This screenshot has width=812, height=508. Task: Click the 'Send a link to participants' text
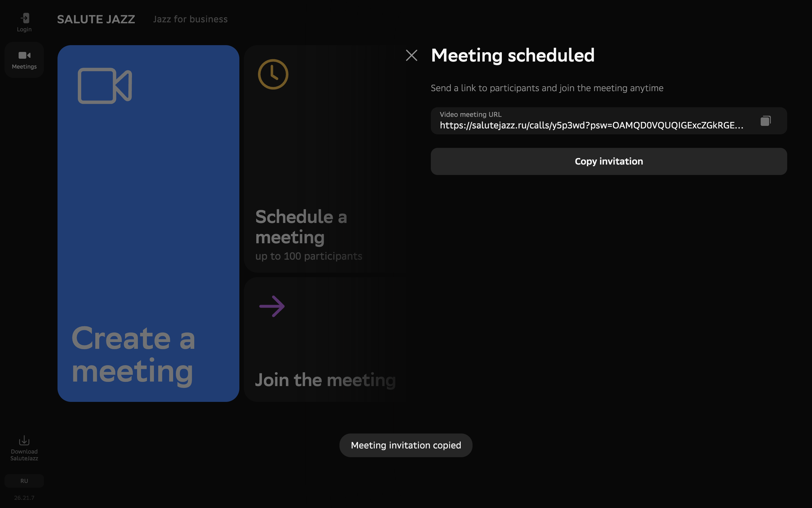point(547,88)
